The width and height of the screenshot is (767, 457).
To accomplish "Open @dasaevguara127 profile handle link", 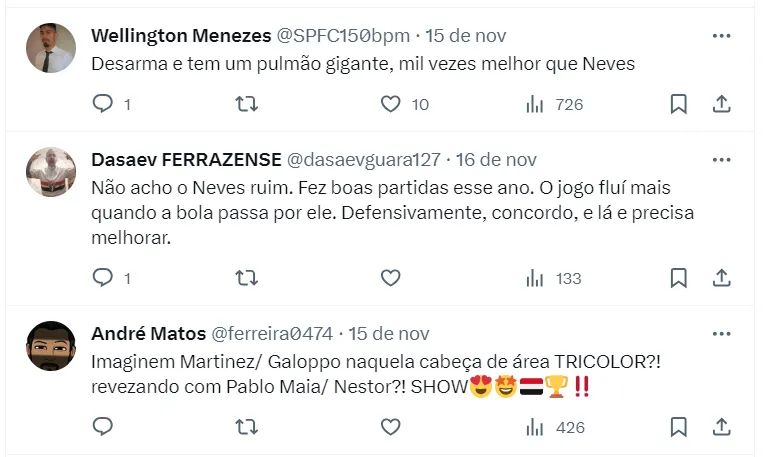I will 364,160.
